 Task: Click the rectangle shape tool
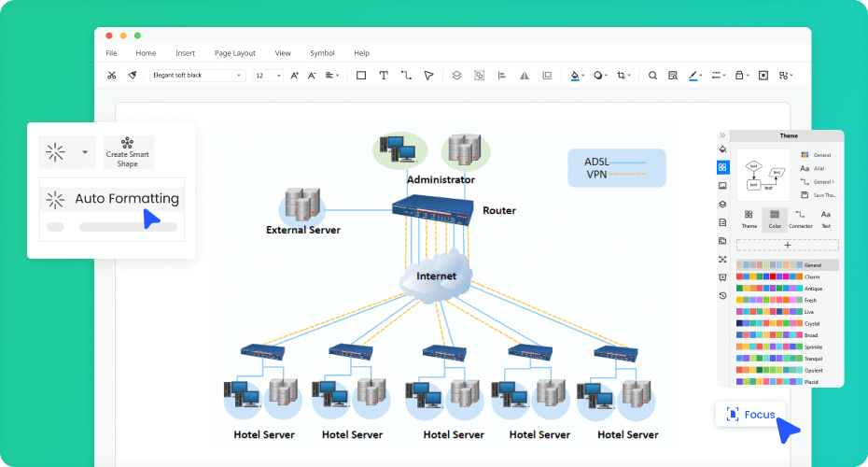[361, 76]
